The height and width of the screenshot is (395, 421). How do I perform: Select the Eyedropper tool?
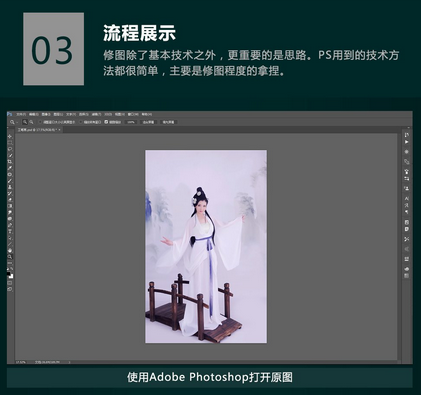click(10, 168)
